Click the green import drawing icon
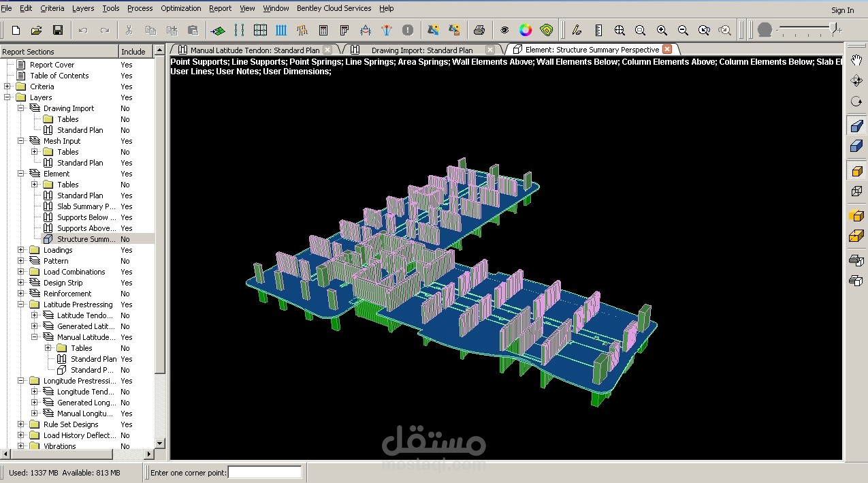Image resolution: width=868 pixels, height=483 pixels. click(x=218, y=30)
